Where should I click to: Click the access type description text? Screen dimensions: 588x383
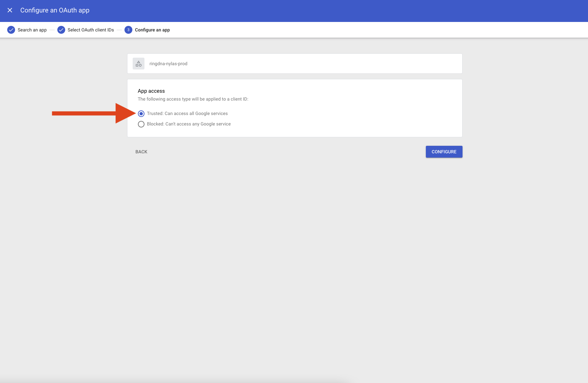coord(193,99)
